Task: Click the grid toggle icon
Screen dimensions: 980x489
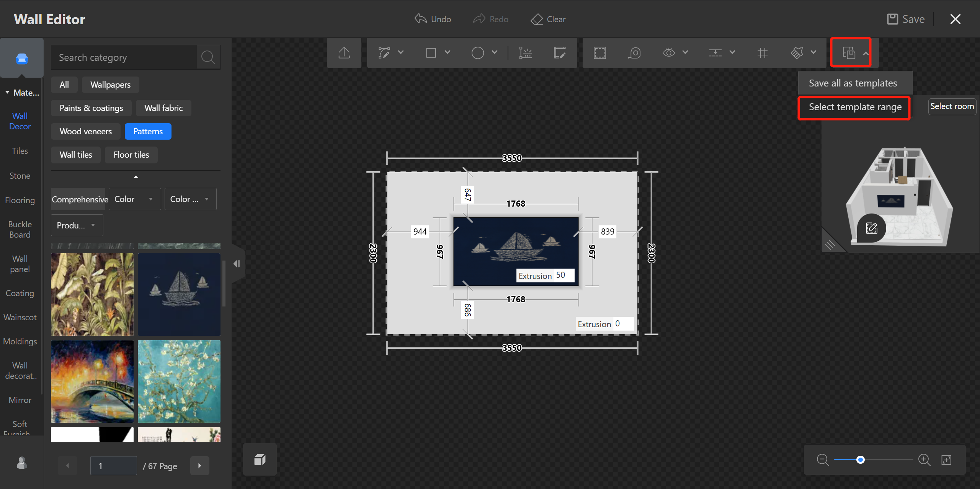Action: tap(762, 53)
